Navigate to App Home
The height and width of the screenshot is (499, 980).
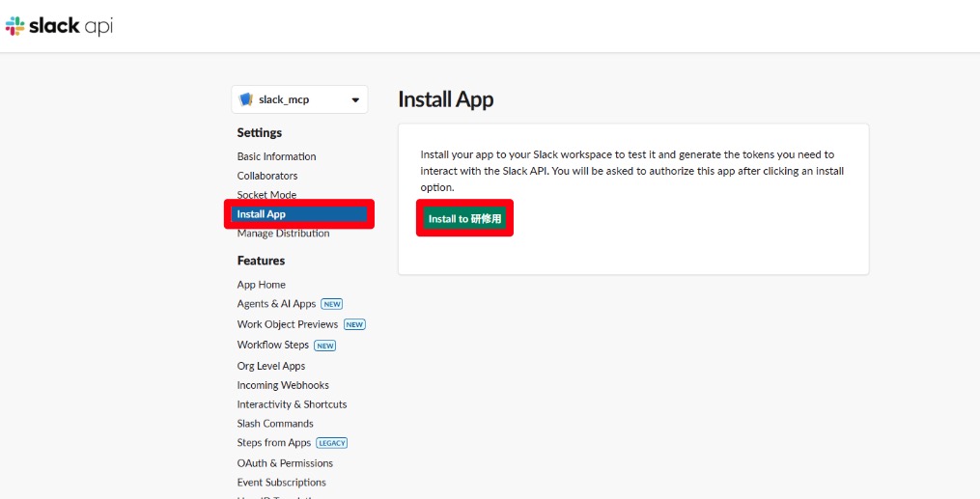point(261,285)
